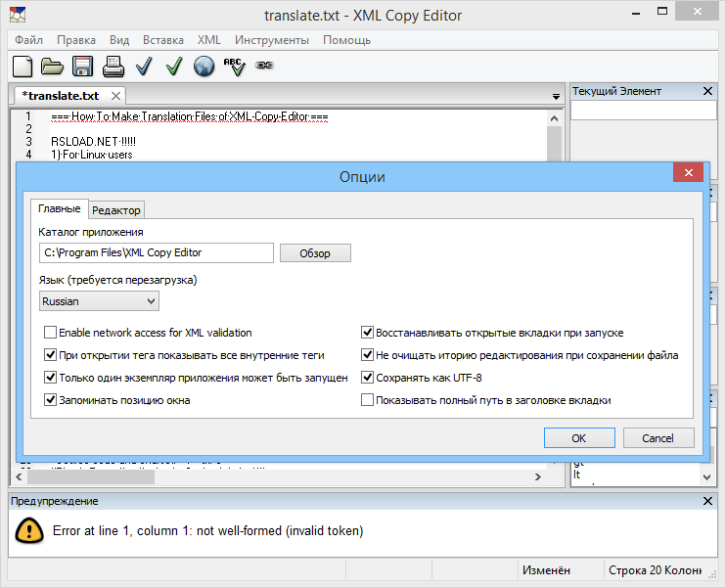Click the yellow warning exclamation icon
The height and width of the screenshot is (588, 726).
click(x=29, y=530)
